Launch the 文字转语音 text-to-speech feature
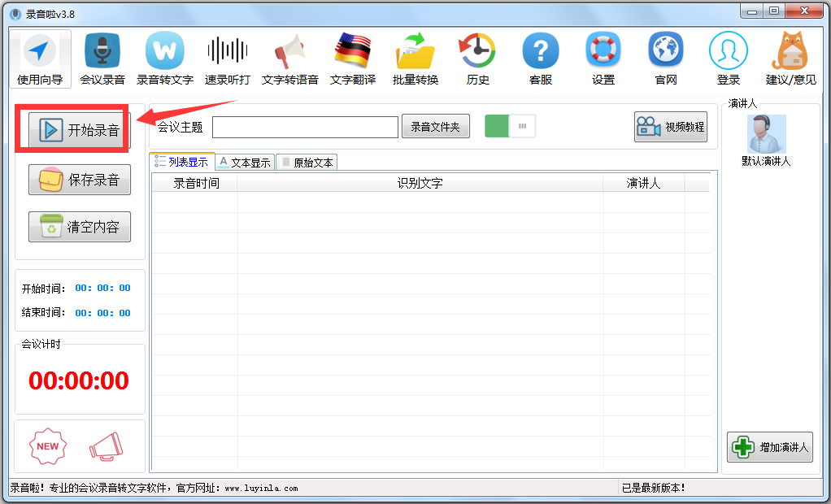Screen dimensions: 831x504 click(x=290, y=57)
